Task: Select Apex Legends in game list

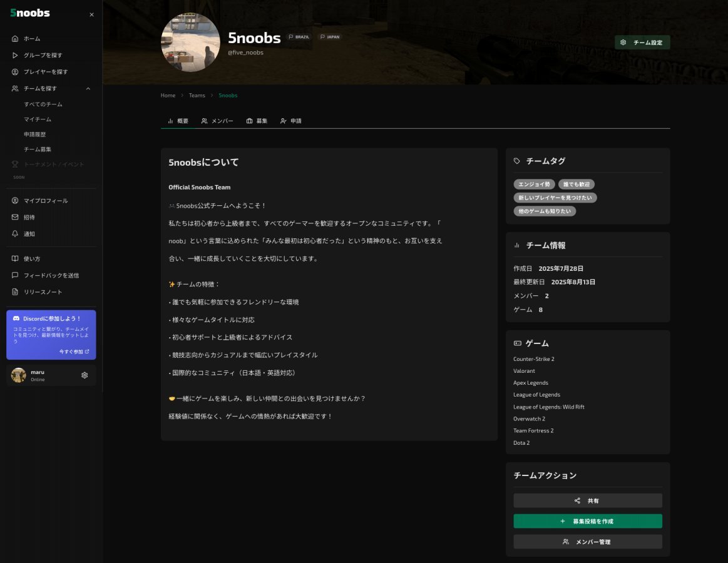Action: pyautogui.click(x=531, y=383)
